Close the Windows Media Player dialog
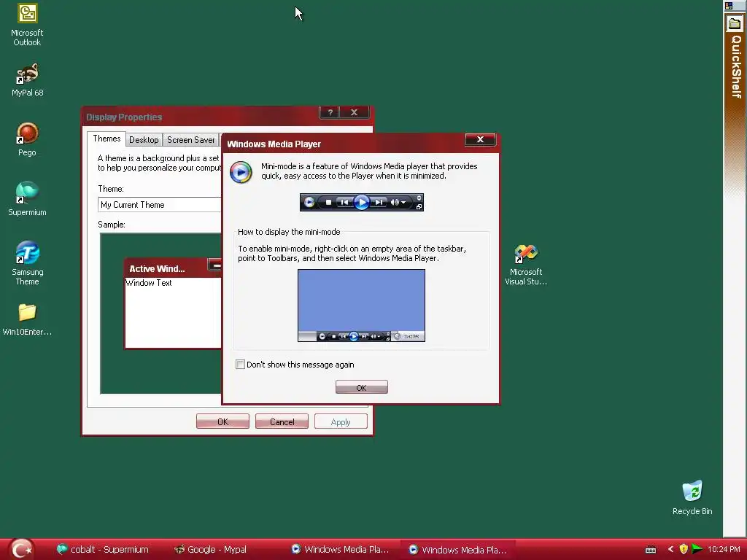Screen dimensions: 747x560 click(480, 139)
